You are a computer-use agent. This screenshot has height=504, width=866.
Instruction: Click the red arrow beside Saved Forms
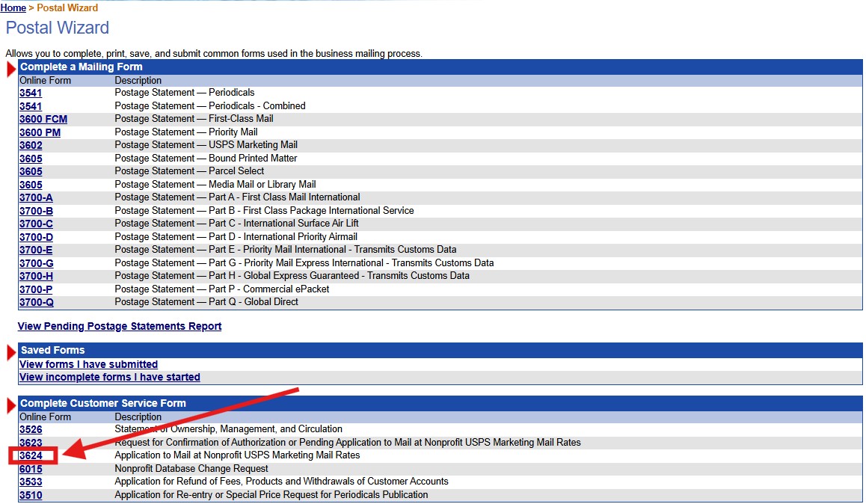coord(12,352)
